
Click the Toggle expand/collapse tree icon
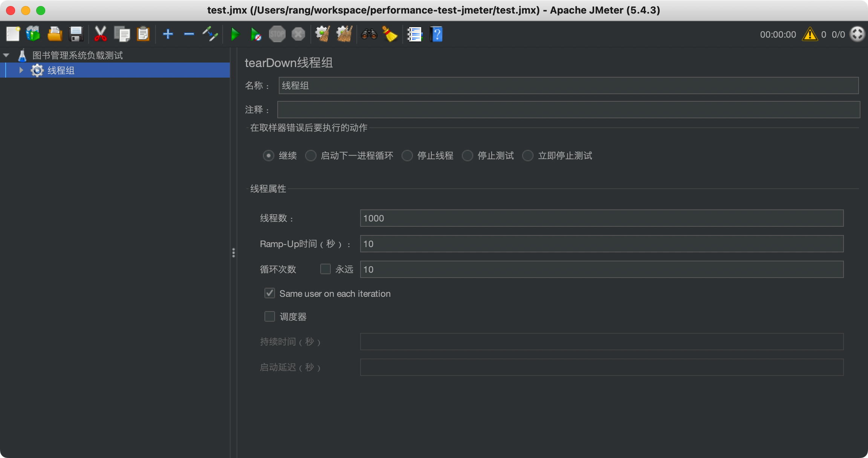(210, 34)
